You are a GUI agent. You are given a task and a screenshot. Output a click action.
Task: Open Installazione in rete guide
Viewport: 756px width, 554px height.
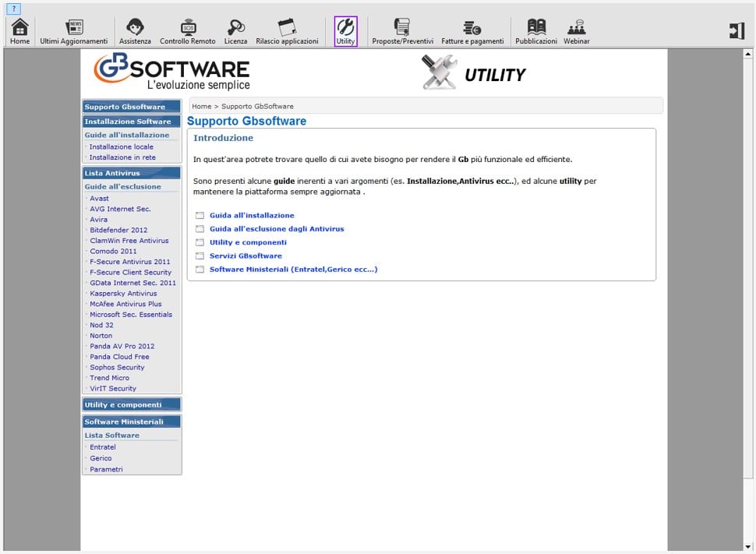[122, 157]
